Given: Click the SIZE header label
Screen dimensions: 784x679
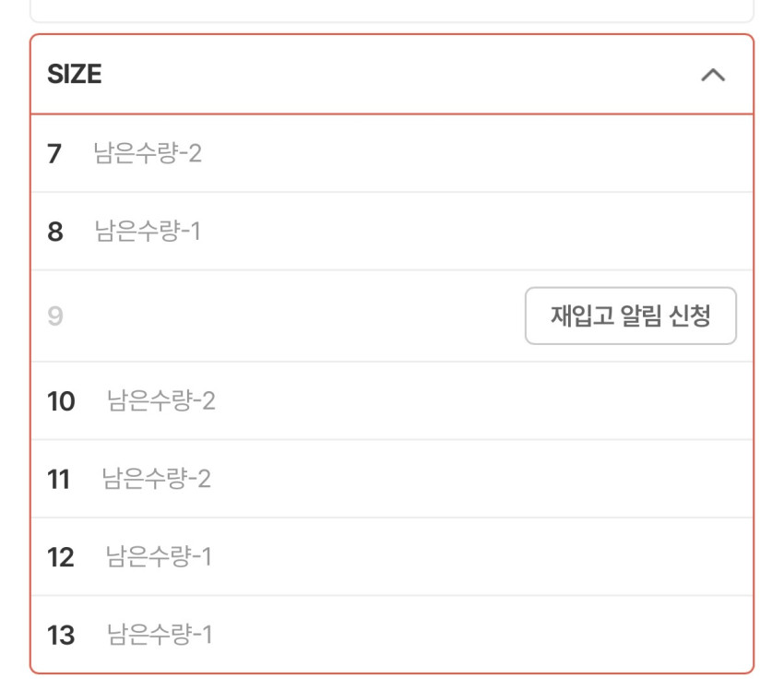Looking at the screenshot, I should (74, 75).
